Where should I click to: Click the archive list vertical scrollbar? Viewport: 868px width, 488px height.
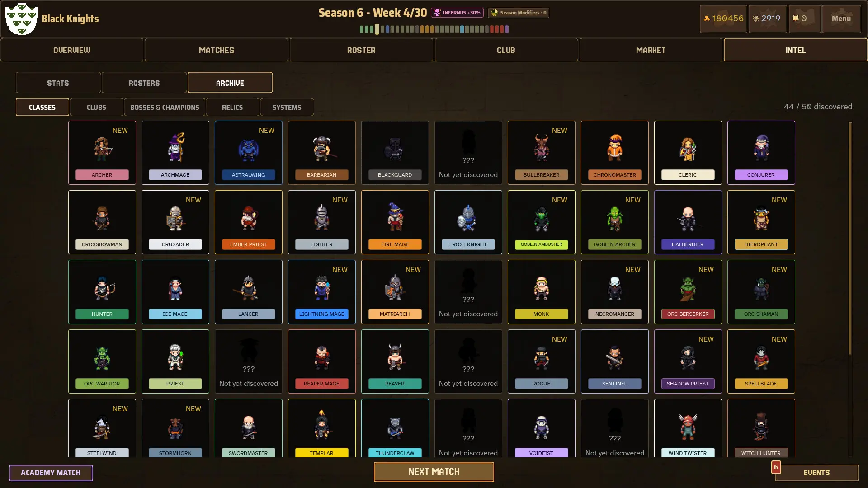point(850,239)
